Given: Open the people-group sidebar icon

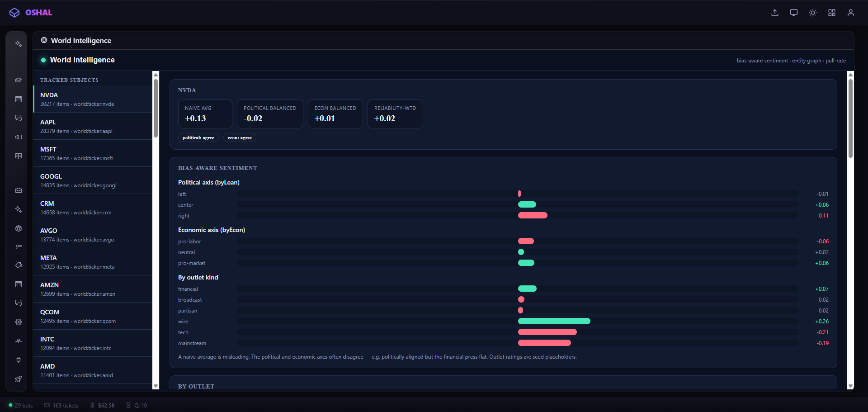Looking at the screenshot, I should [x=19, y=228].
